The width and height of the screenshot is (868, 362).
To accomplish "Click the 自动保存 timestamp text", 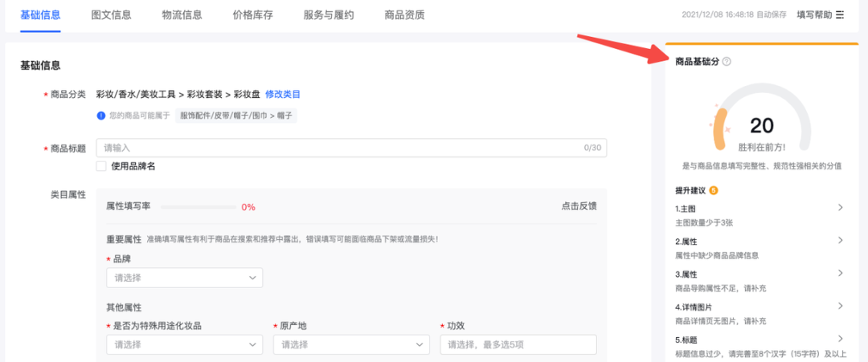I will (x=734, y=15).
